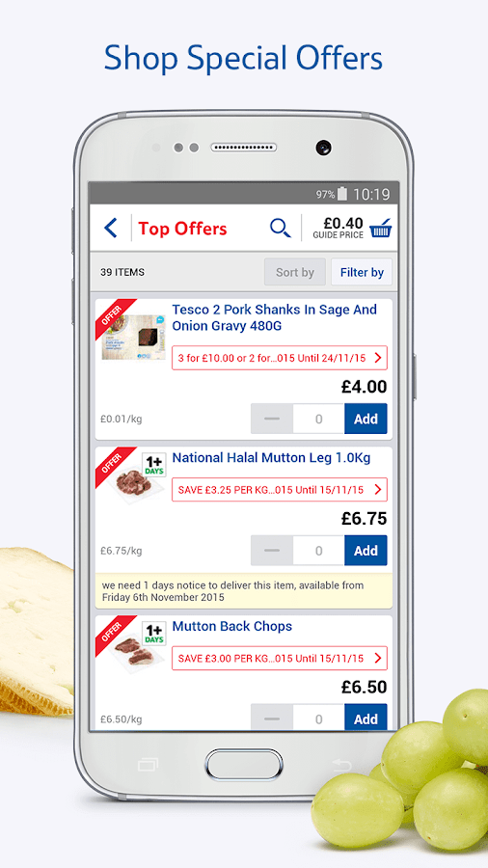The image size is (488, 868).
Task: Decrease Mutton Back Chops quantity with minus
Action: [272, 718]
